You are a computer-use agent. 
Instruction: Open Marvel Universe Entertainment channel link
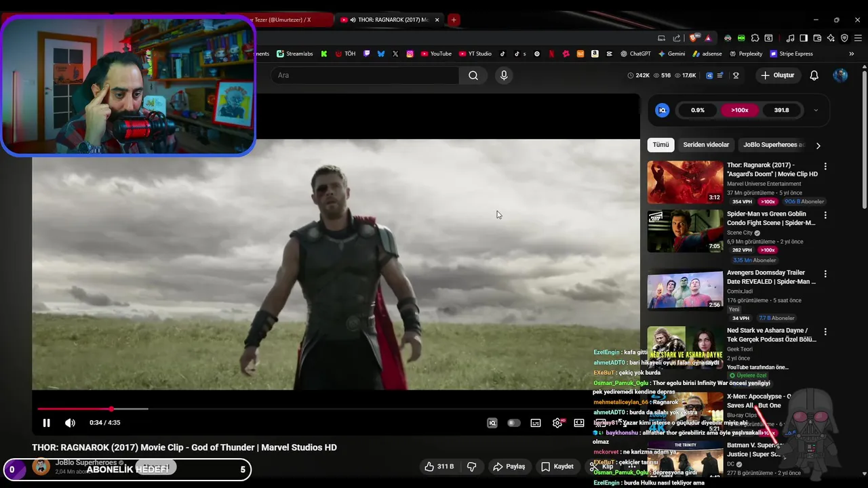[764, 184]
